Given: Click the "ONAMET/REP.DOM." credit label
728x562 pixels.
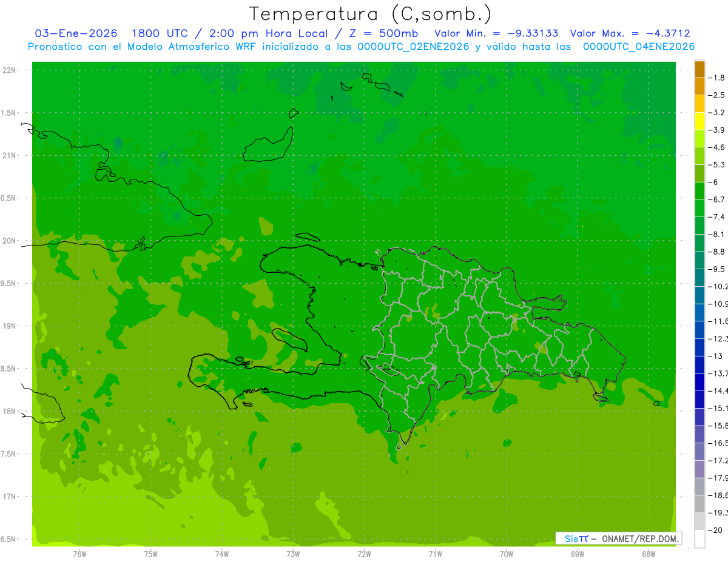Looking at the screenshot, I should coord(639,538).
